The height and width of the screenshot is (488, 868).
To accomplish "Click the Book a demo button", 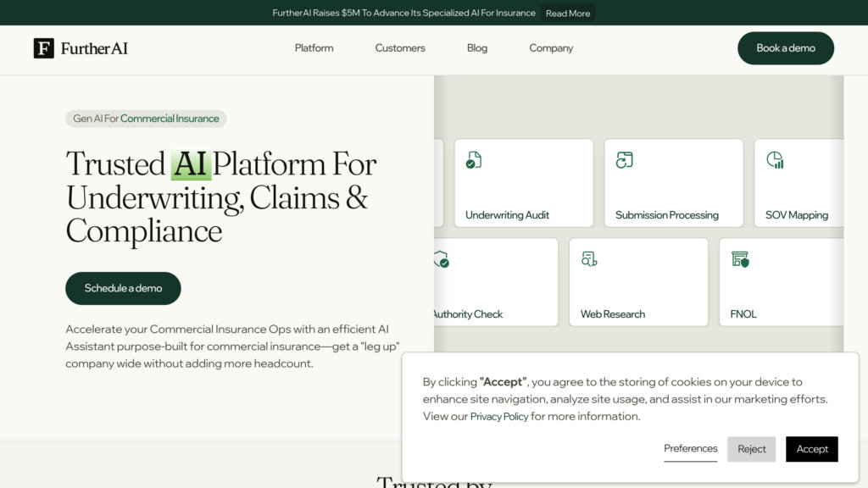I will [x=786, y=48].
